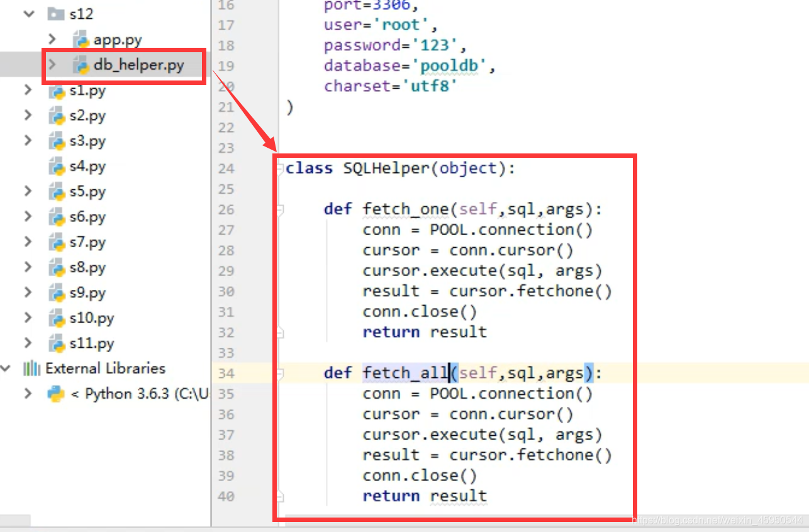The width and height of the screenshot is (809, 532).
Task: Select the s12 folder name
Action: click(x=81, y=14)
